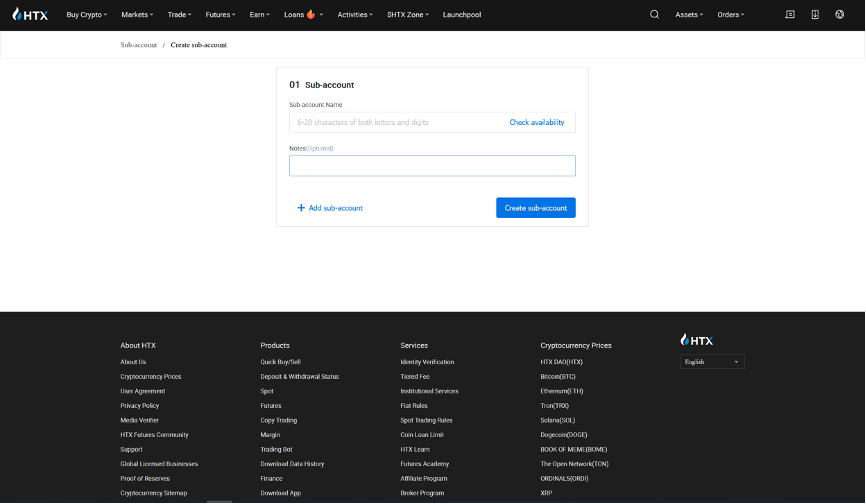Open Trading Bot footer link
Screen dimensions: 866x504
pyautogui.click(x=276, y=449)
